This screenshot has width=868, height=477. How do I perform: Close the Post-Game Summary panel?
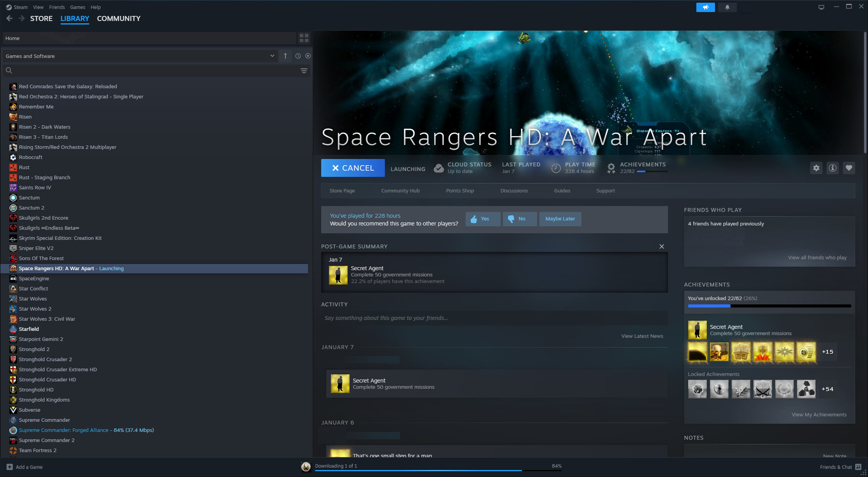[662, 246]
